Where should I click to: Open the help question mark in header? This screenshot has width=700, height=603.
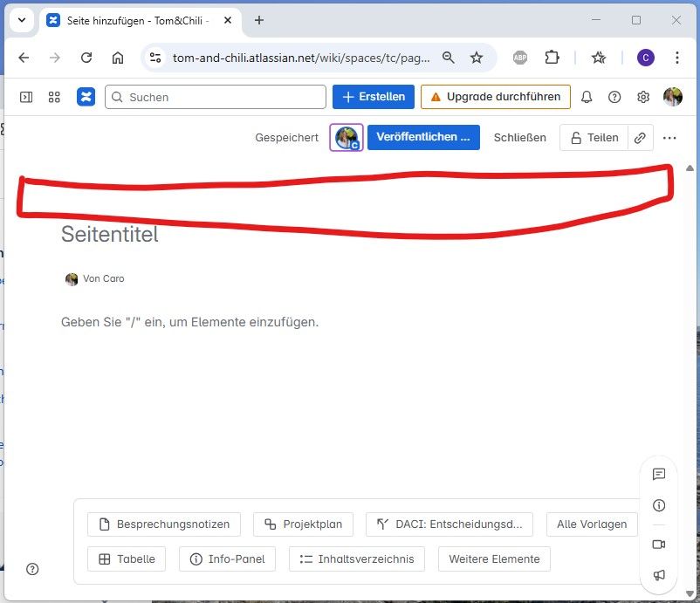point(614,97)
